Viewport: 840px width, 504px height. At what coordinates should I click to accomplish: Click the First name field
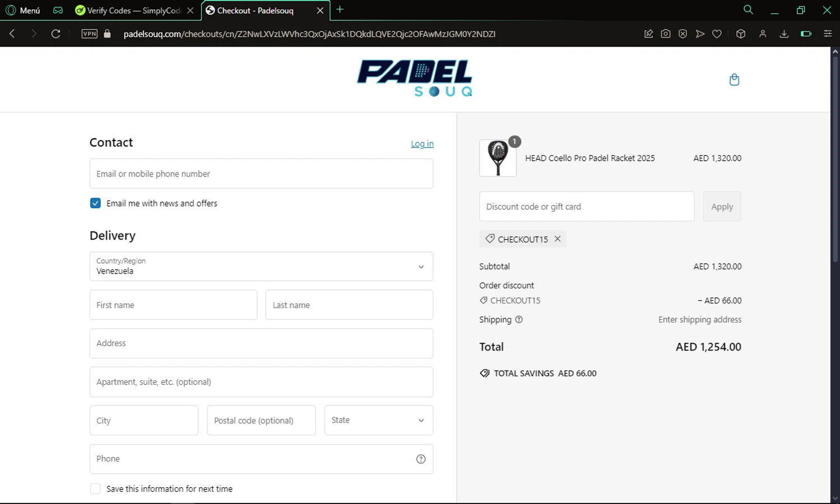(174, 305)
